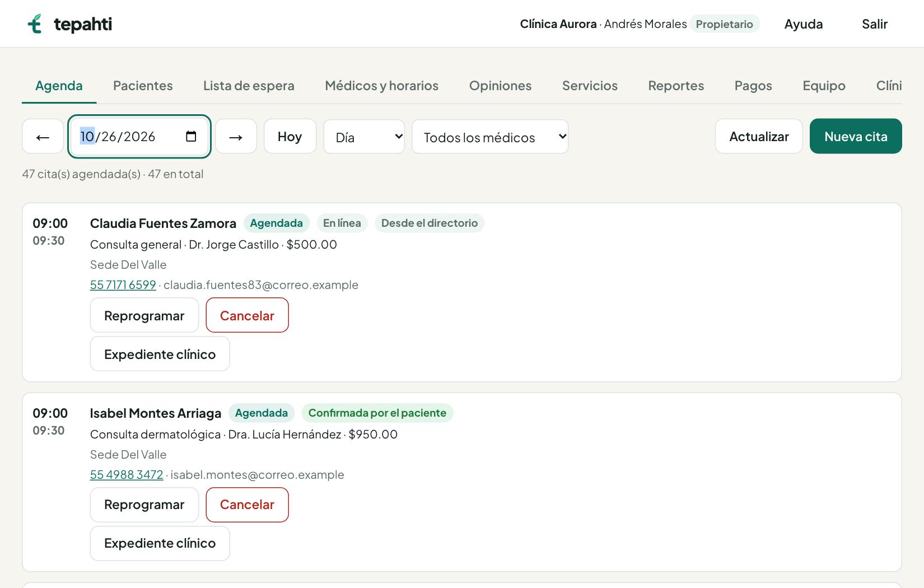The width and height of the screenshot is (924, 588).
Task: Click the Agendada badge for Isabel Montes
Action: coord(262,413)
